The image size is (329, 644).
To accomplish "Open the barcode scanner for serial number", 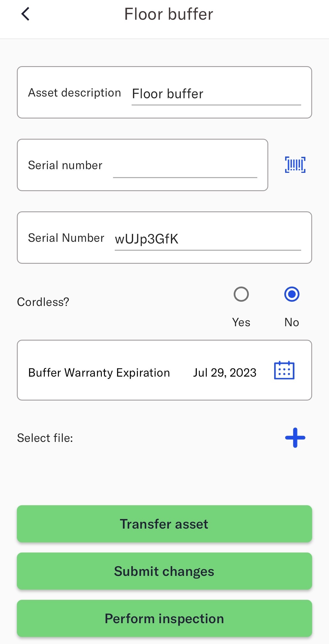I will point(295,165).
